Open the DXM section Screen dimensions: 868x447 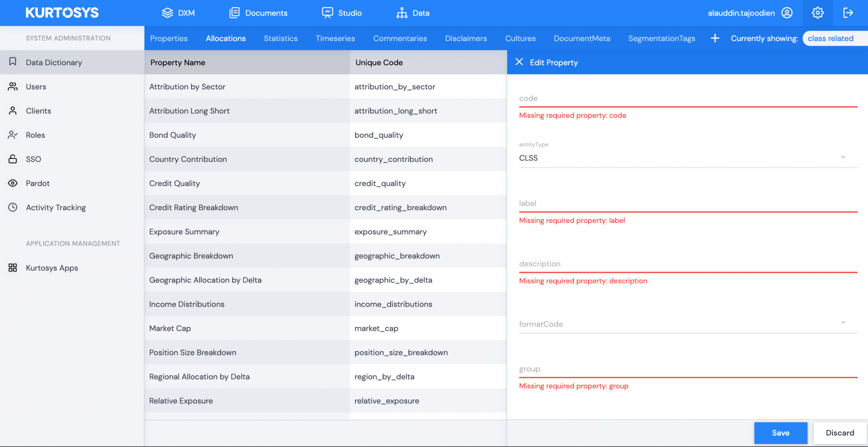pyautogui.click(x=178, y=13)
